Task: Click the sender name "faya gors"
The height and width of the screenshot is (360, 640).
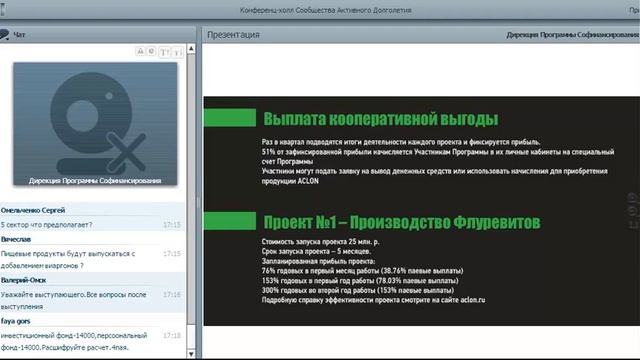Action: (16, 321)
